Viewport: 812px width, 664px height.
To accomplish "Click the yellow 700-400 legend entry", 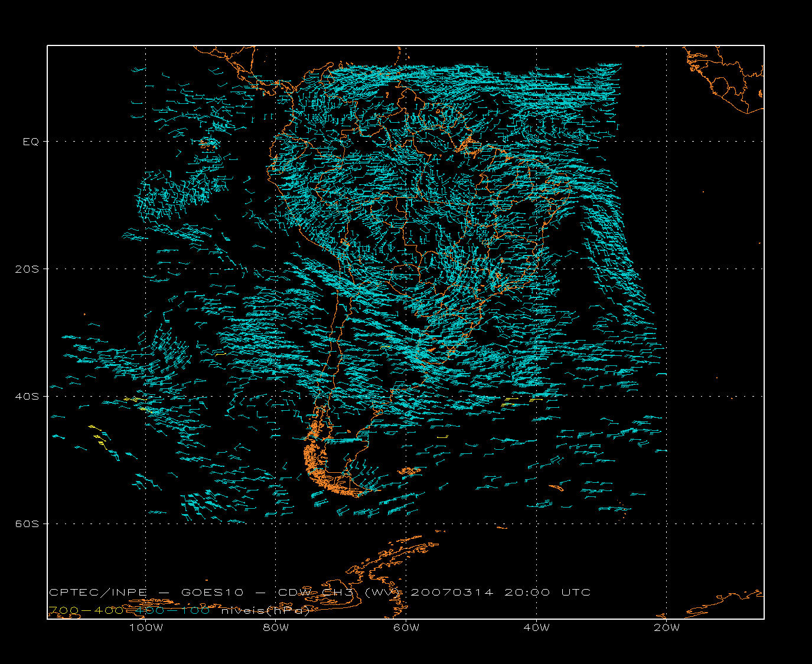I will [x=86, y=610].
